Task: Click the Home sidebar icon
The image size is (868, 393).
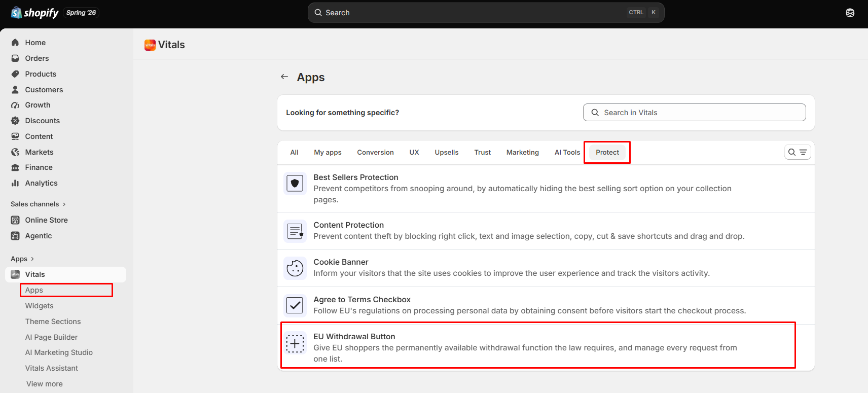Action: coord(15,43)
